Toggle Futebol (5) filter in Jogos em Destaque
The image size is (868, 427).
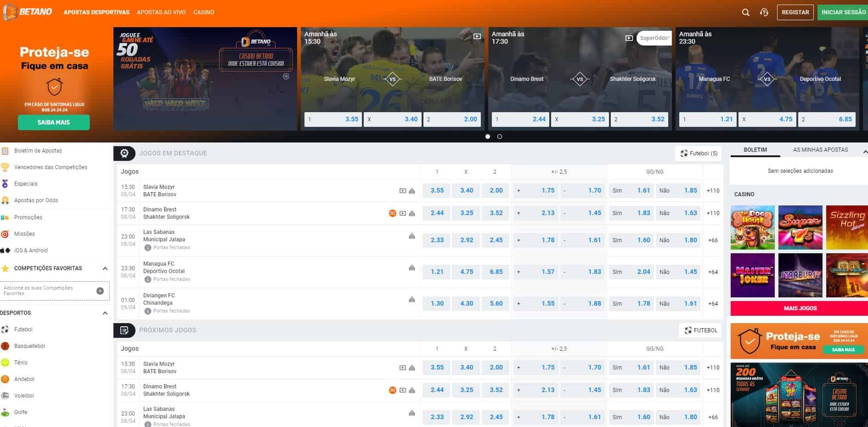699,154
